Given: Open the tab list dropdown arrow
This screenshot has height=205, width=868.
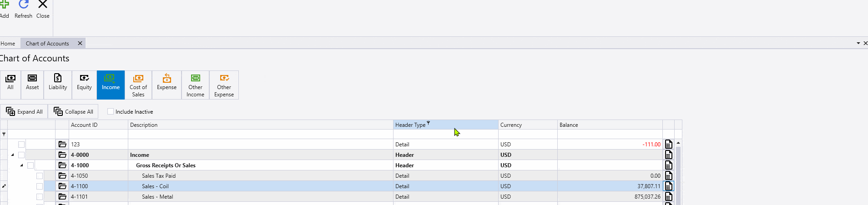Looking at the screenshot, I should tap(858, 43).
